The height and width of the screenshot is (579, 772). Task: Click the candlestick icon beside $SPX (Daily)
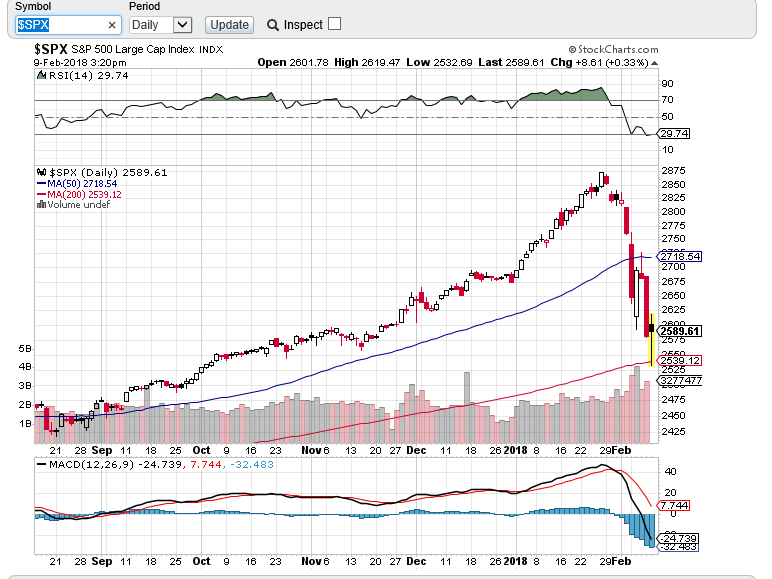42,172
